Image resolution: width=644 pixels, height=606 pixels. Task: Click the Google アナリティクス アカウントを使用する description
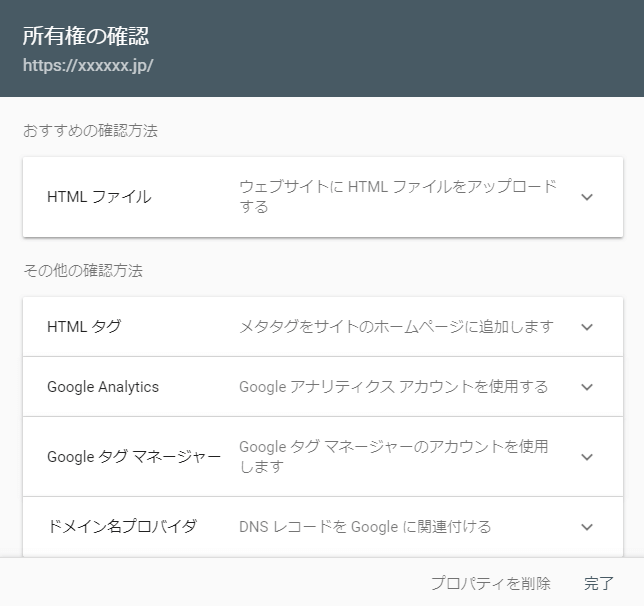point(393,387)
